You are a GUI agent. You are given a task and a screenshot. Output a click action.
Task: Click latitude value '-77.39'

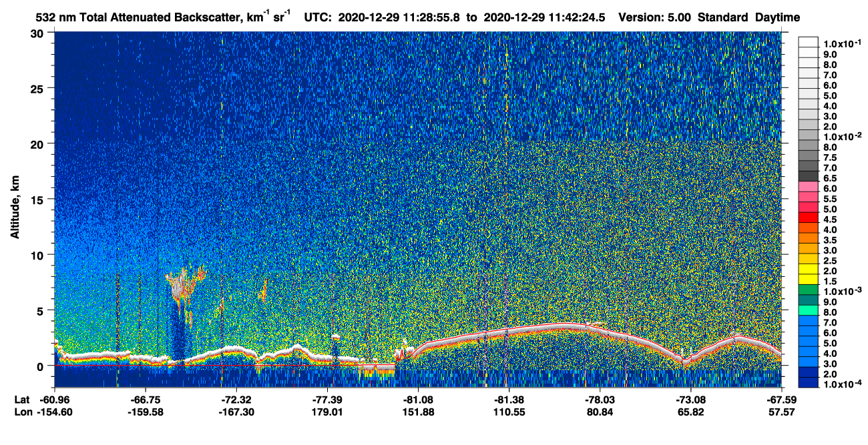point(327,400)
